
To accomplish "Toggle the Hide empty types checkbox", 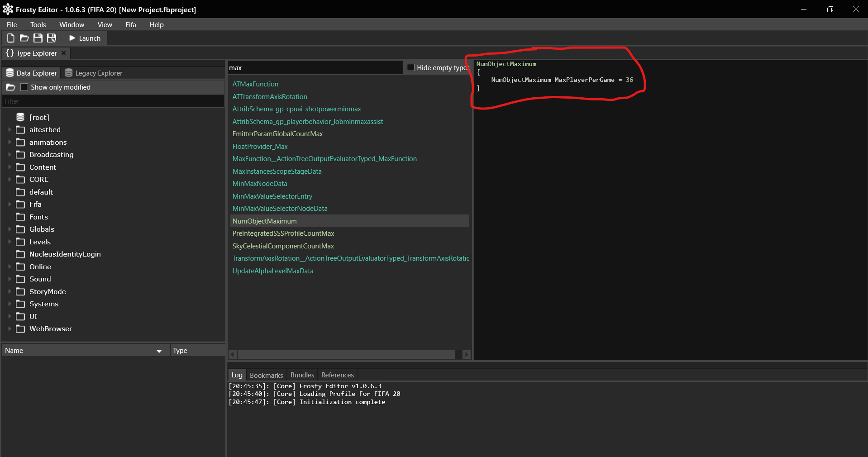I will point(411,67).
